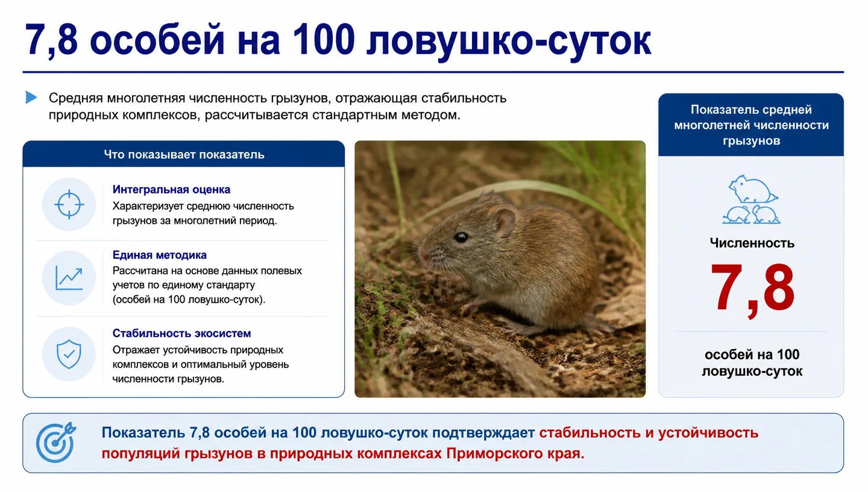Viewport: 868px width, 492px height.
Task: Click the shield checkmark icon beside Стабильность экосистем
Action: pyautogui.click(x=69, y=355)
